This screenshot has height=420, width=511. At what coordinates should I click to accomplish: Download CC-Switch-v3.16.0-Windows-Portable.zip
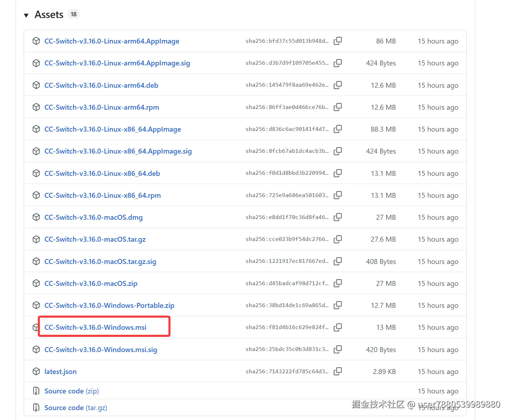pyautogui.click(x=109, y=305)
